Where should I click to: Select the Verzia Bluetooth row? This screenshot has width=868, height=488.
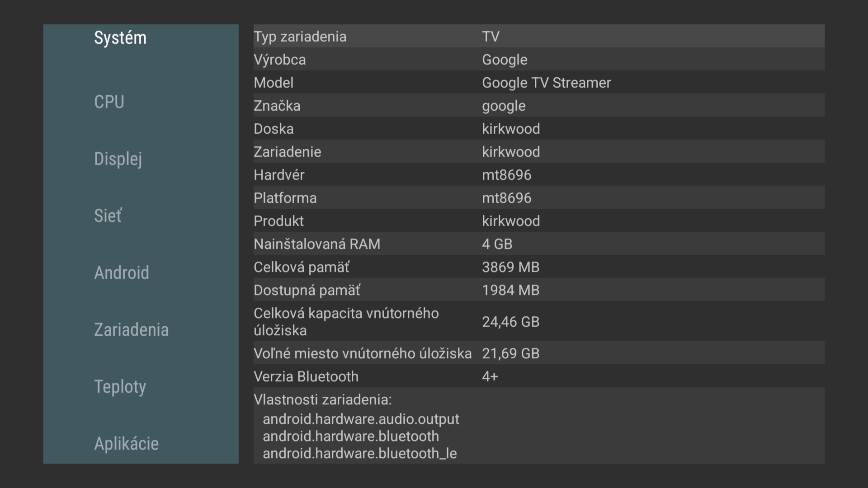pyautogui.click(x=538, y=376)
